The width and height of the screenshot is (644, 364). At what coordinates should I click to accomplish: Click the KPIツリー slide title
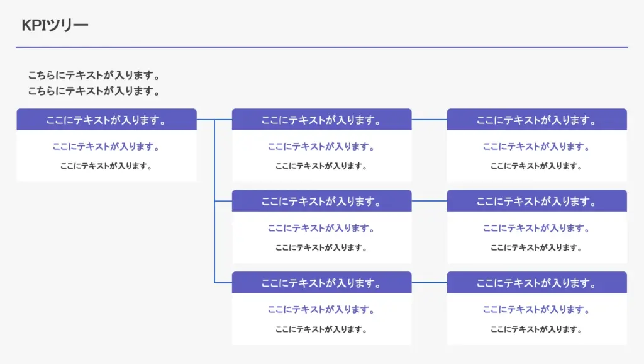(x=55, y=25)
